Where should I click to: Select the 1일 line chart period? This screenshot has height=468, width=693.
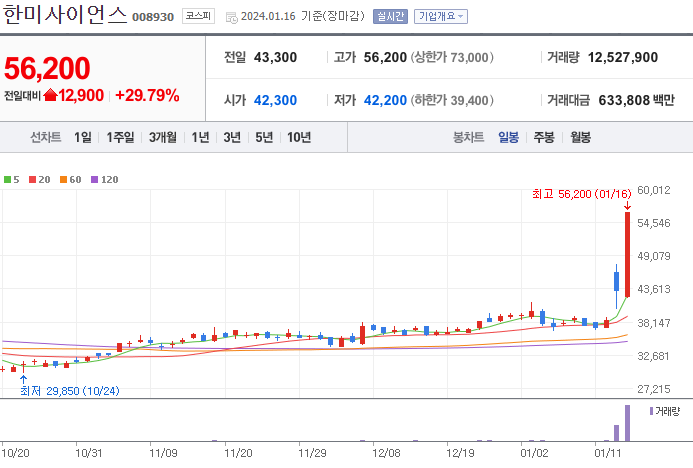pyautogui.click(x=83, y=137)
